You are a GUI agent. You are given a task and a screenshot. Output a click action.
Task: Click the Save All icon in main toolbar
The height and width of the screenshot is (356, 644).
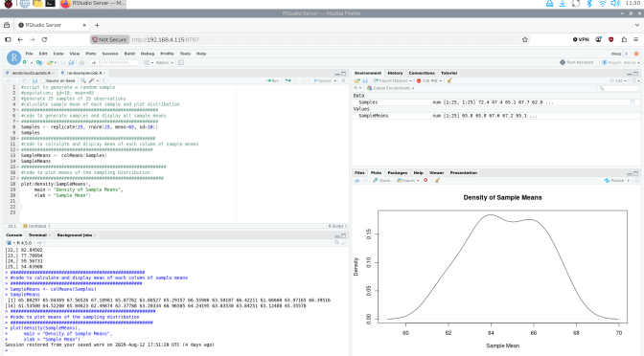[x=72, y=62]
